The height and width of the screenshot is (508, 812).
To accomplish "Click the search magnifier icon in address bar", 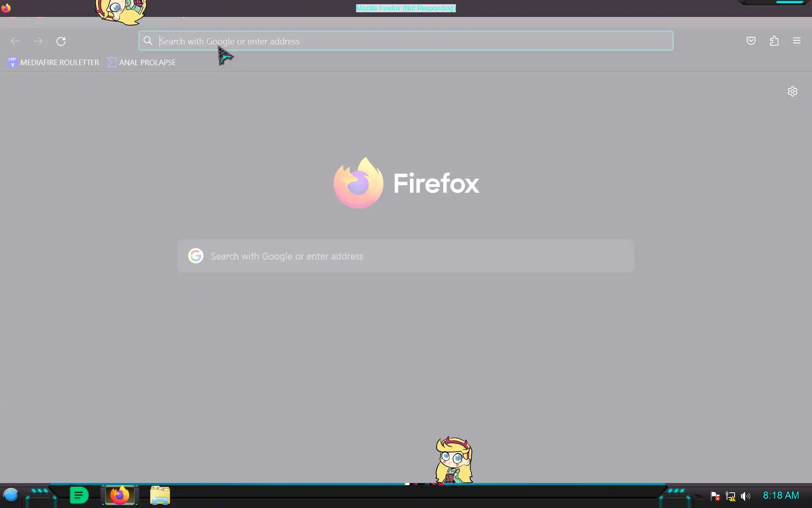I will (148, 41).
